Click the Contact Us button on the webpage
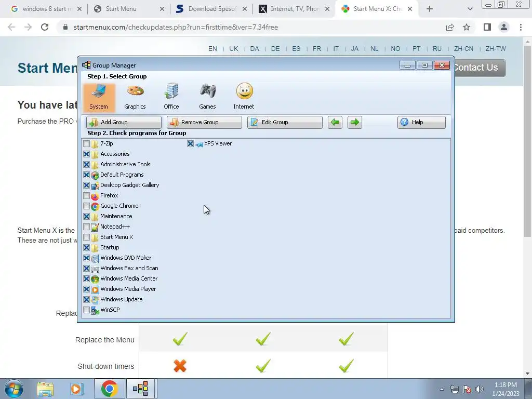Screen dimensions: 532x399 coord(480,68)
